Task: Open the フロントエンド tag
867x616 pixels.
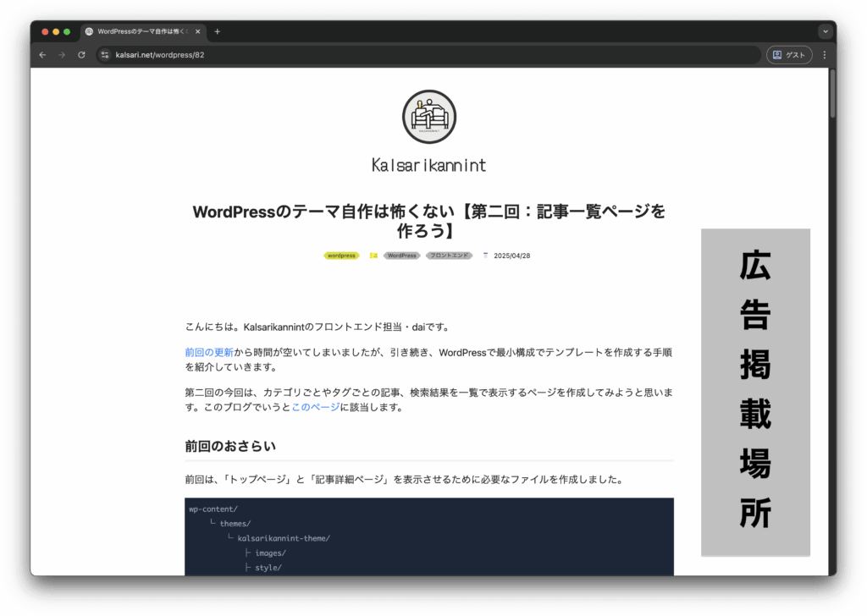Action: tap(449, 256)
